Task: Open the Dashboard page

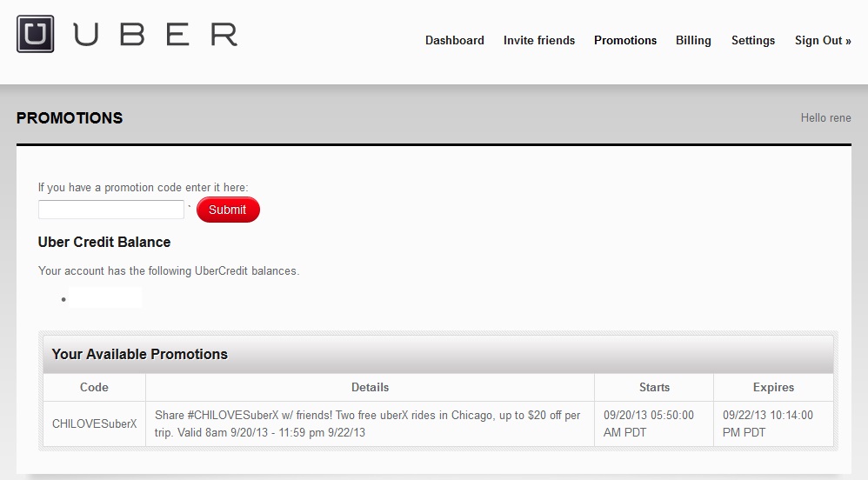Action: (454, 40)
